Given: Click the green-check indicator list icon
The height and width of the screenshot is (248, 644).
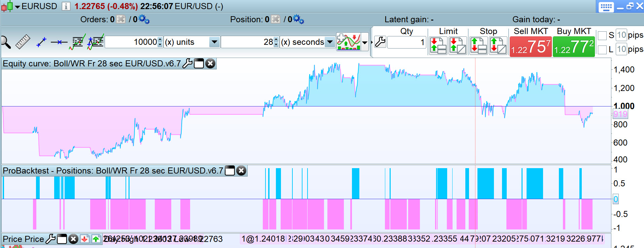Looking at the screenshot, I should click(x=77, y=42).
